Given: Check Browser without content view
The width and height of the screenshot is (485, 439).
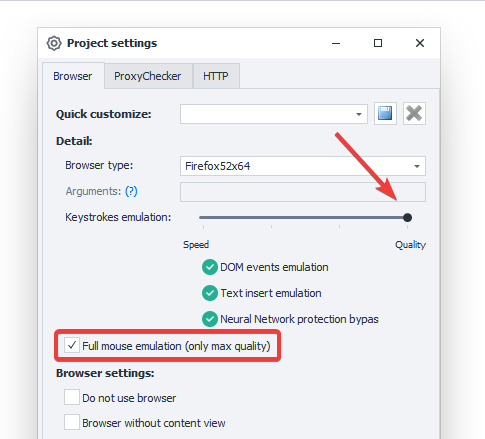Looking at the screenshot, I should point(72,422).
